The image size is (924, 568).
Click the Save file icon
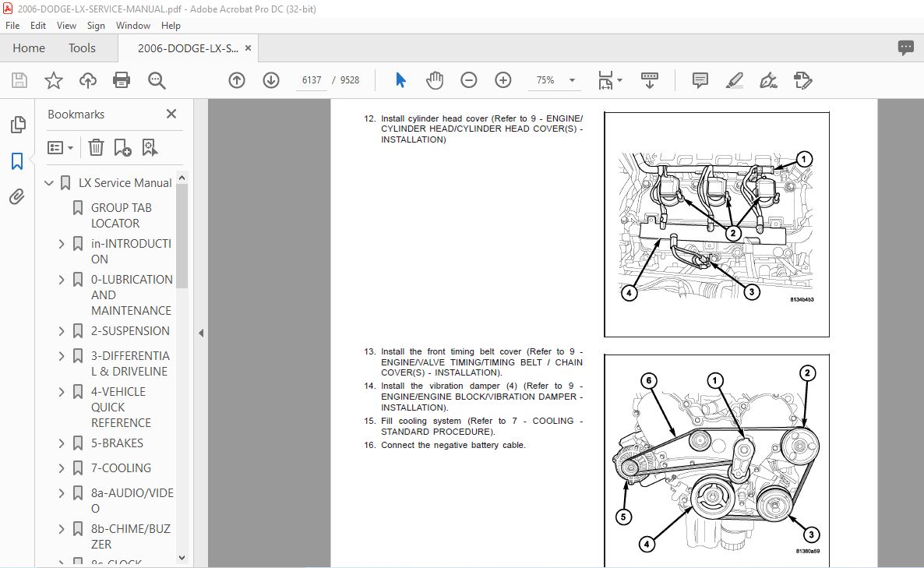tap(19, 80)
